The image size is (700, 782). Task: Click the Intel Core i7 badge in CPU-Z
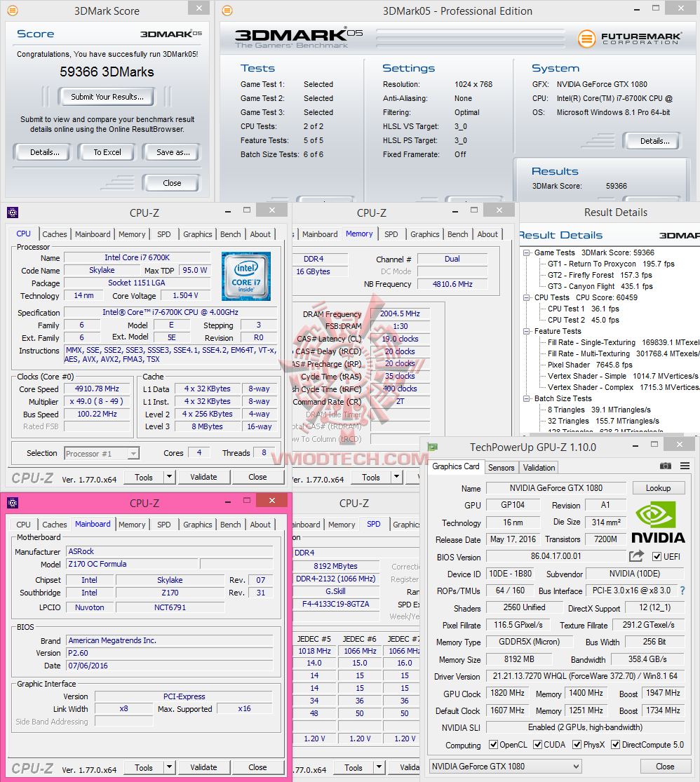pyautogui.click(x=246, y=276)
